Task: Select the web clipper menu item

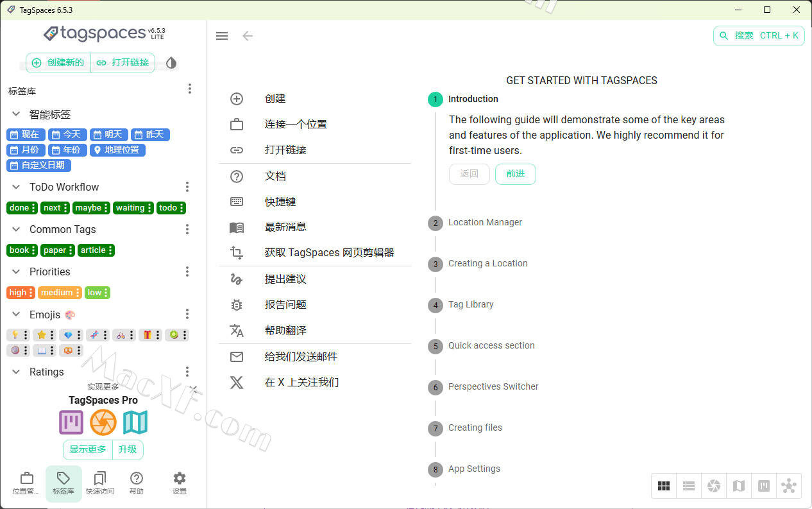Action: [x=315, y=253]
